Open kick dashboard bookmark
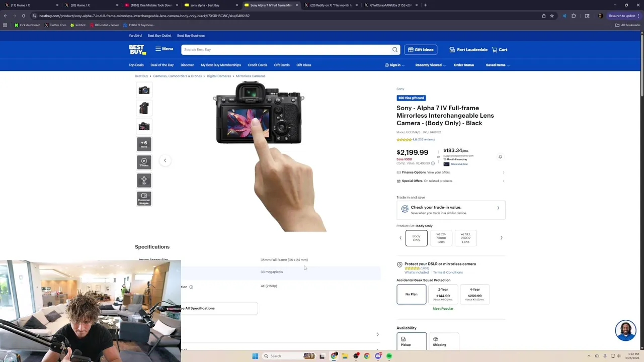The height and width of the screenshot is (362, 644). click(28, 25)
